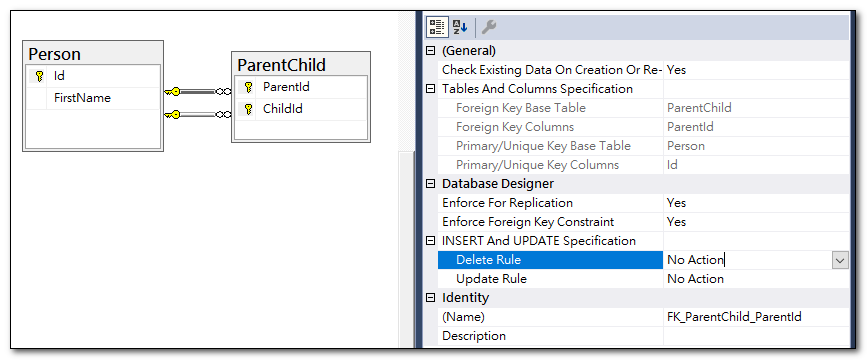Sort properties using the Alphabetical icon
Viewport: 867px width, 360px height.
pyautogui.click(x=460, y=27)
